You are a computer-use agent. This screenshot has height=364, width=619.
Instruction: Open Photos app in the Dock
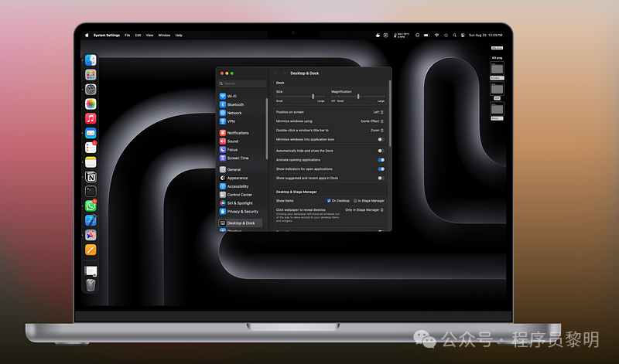click(91, 104)
